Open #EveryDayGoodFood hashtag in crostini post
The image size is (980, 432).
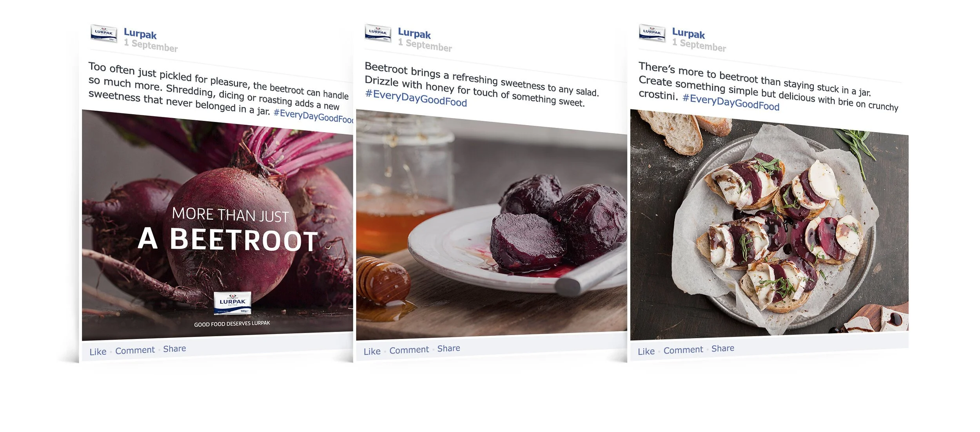(x=731, y=102)
